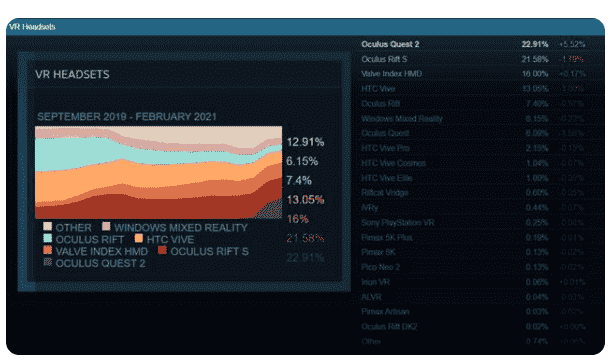
Task: Click the WINDOWS MIXED REALITY legend label
Action: (181, 228)
